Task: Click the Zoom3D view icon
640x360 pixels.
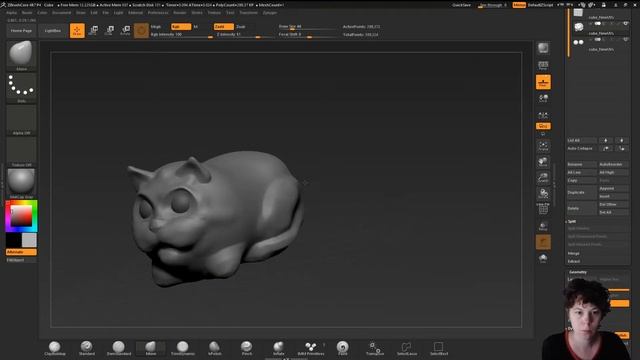Action: pos(543,178)
